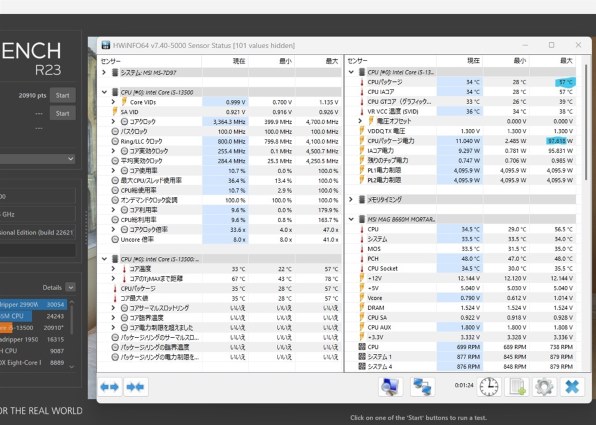This screenshot has width=596, height=425.
Task: Click the HWiNFO64 title bar app icon
Action: [x=106, y=45]
